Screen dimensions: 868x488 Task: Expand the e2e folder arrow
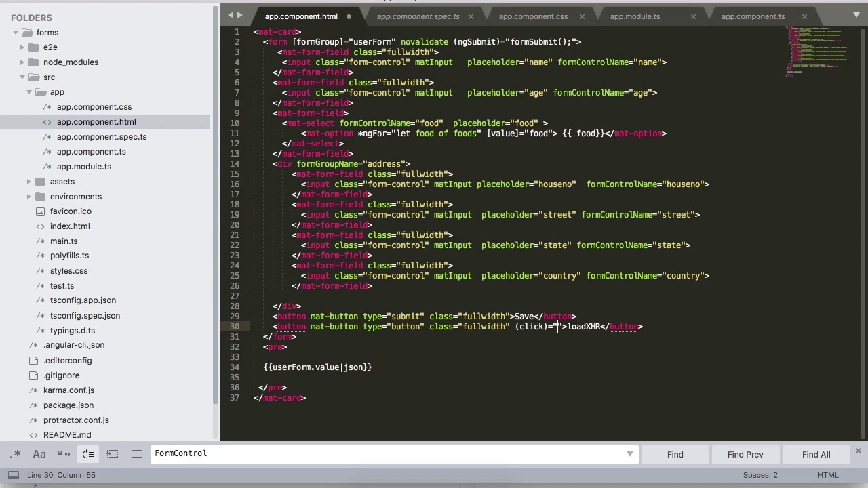coord(22,47)
